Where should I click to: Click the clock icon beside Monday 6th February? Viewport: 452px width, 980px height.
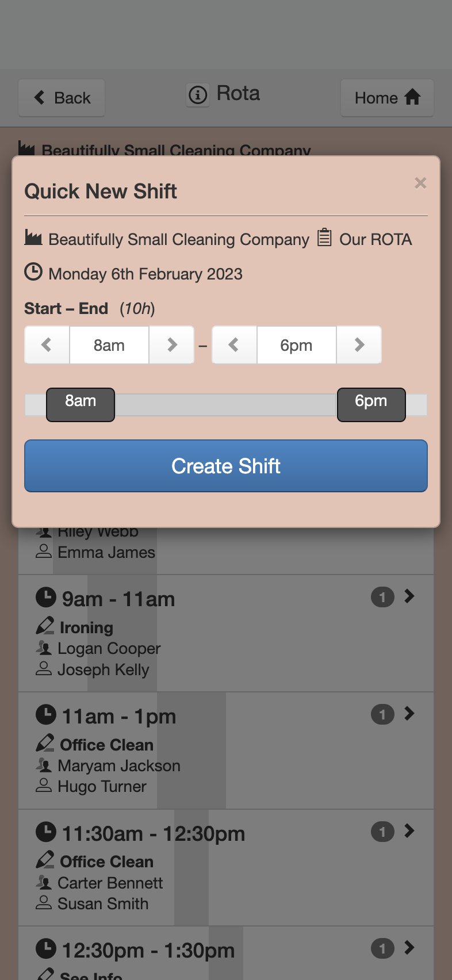(33, 271)
